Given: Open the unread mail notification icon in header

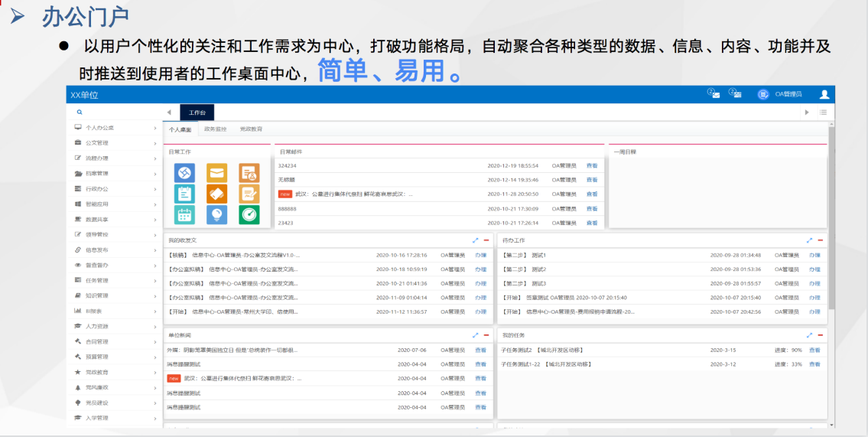Looking at the screenshot, I should (714, 93).
